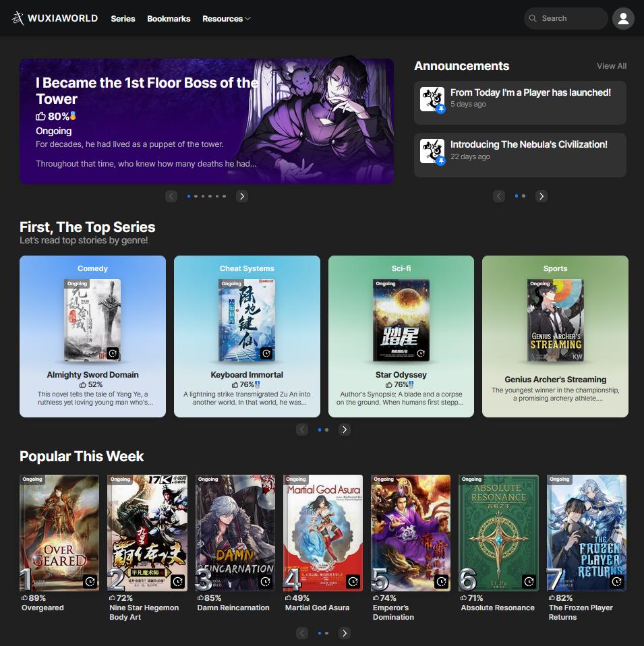Open Genius Archer's Streaming cover thumbnail
This screenshot has width=644, height=646.
click(x=556, y=320)
